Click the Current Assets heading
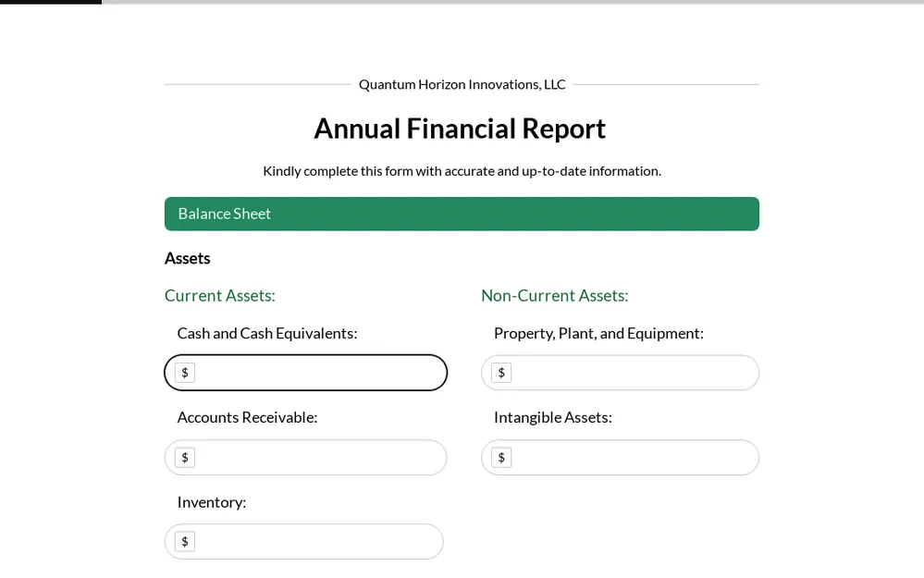The width and height of the screenshot is (924, 578). click(220, 295)
